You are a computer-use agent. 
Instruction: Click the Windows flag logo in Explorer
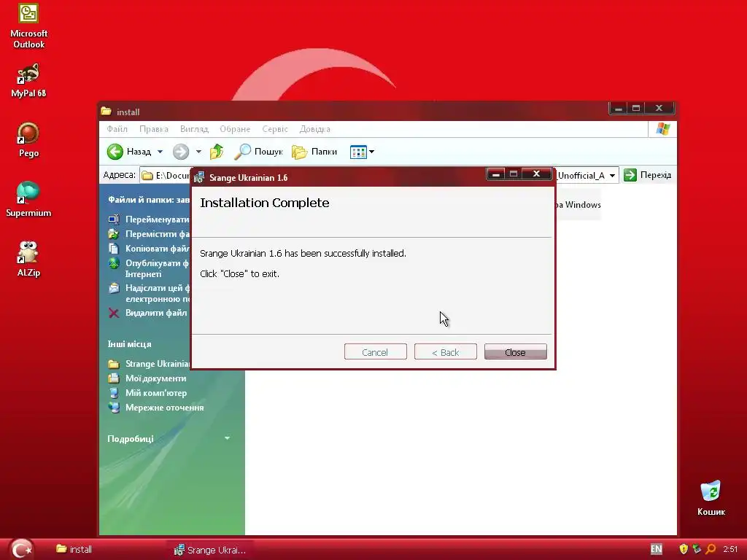click(662, 129)
